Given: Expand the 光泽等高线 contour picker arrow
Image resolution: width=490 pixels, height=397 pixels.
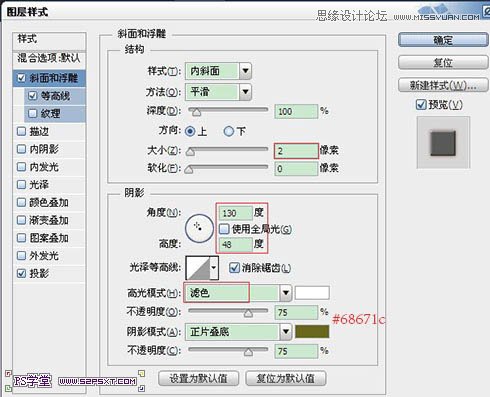Looking at the screenshot, I should click(214, 268).
